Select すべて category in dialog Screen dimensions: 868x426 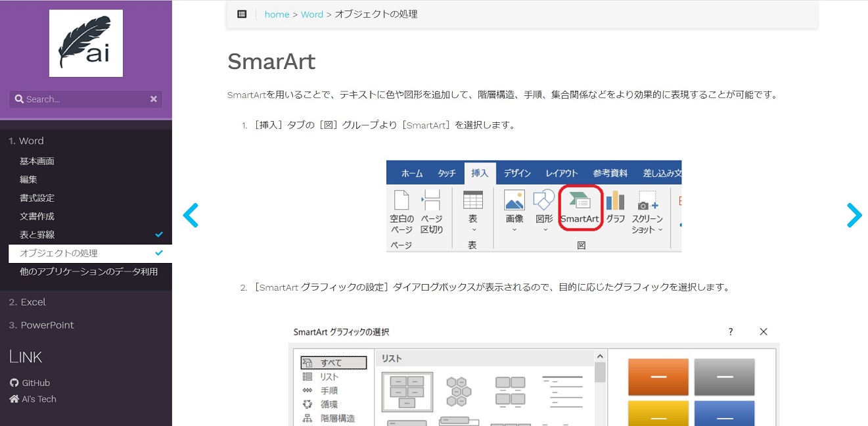pos(334,363)
